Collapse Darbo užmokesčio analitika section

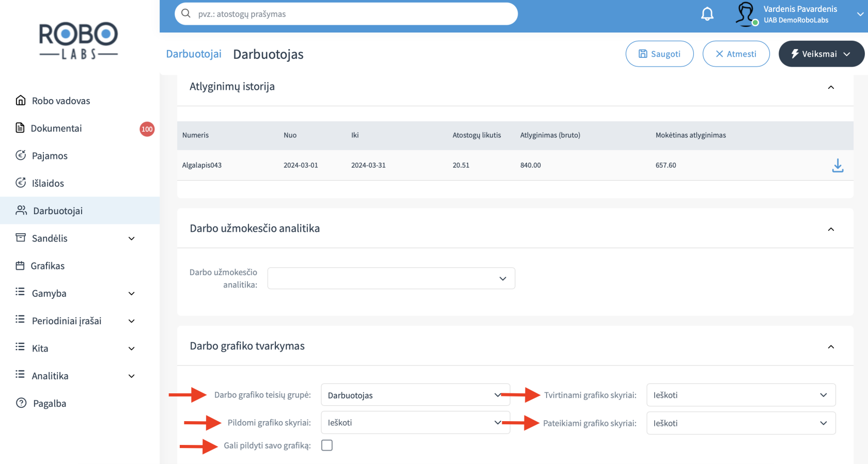[x=831, y=229]
